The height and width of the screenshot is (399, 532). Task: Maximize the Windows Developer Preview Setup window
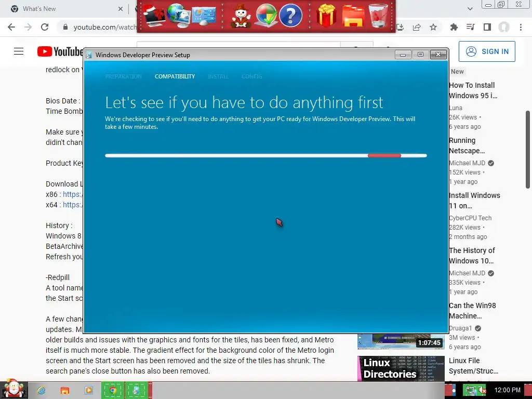420,55
